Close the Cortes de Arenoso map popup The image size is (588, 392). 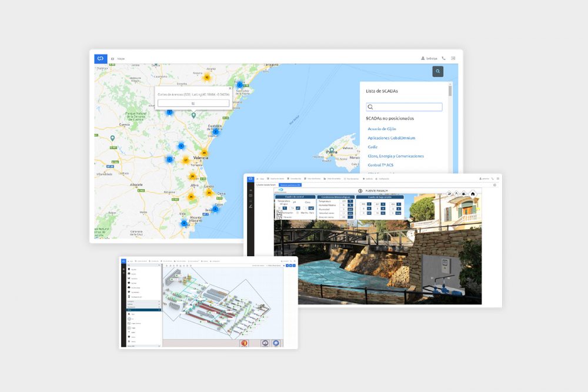230,89
